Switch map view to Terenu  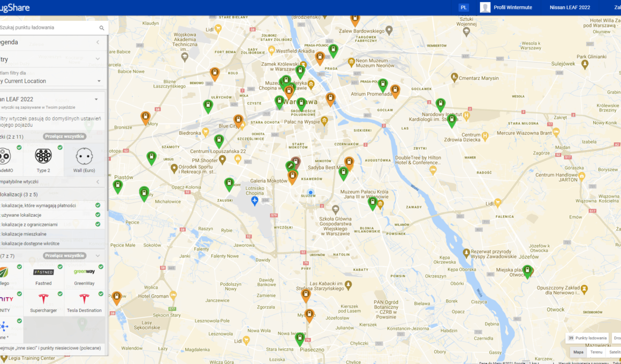596,352
